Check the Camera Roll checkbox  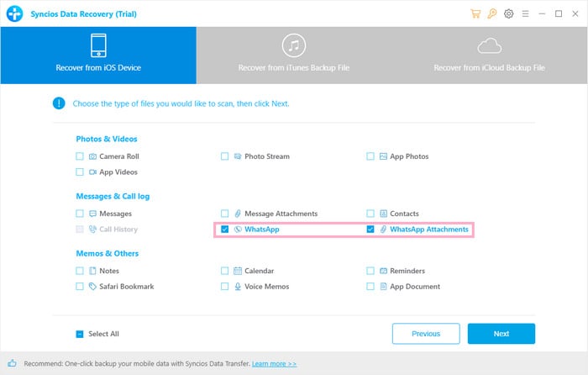point(80,156)
